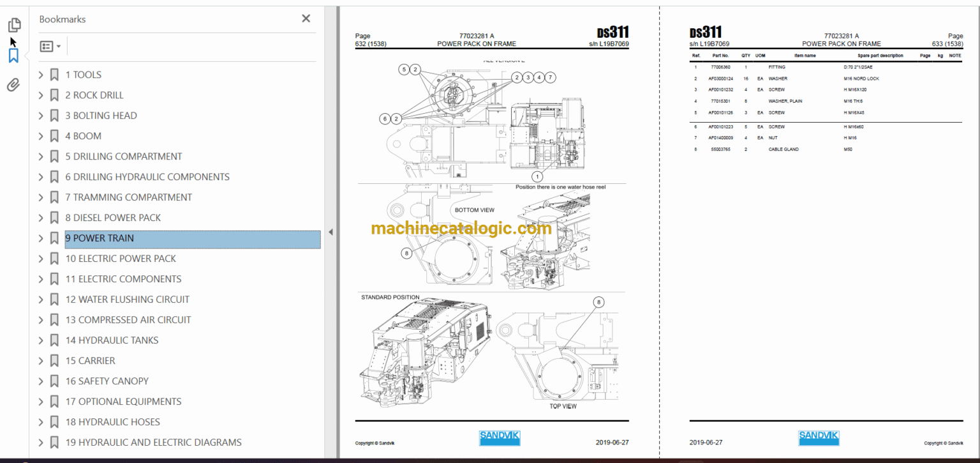Expand the 9 POWER TRAIN bookmark
Screen dimensions: 980x463
(x=40, y=238)
